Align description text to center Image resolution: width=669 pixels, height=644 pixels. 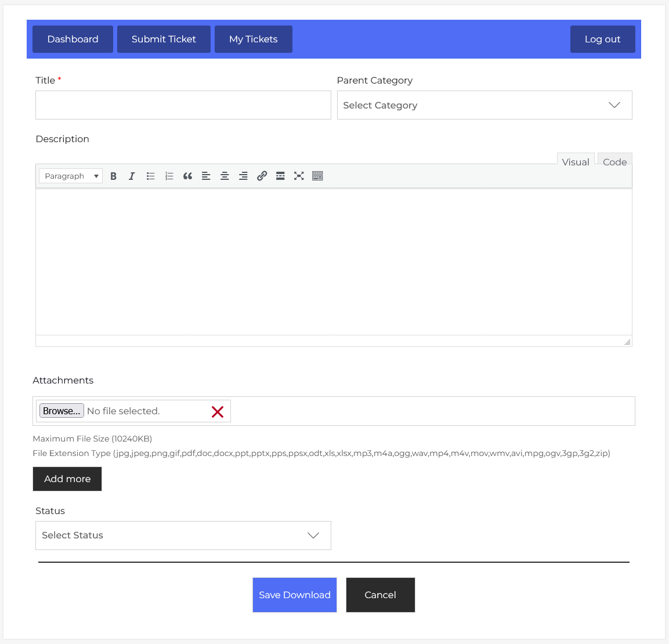(225, 176)
